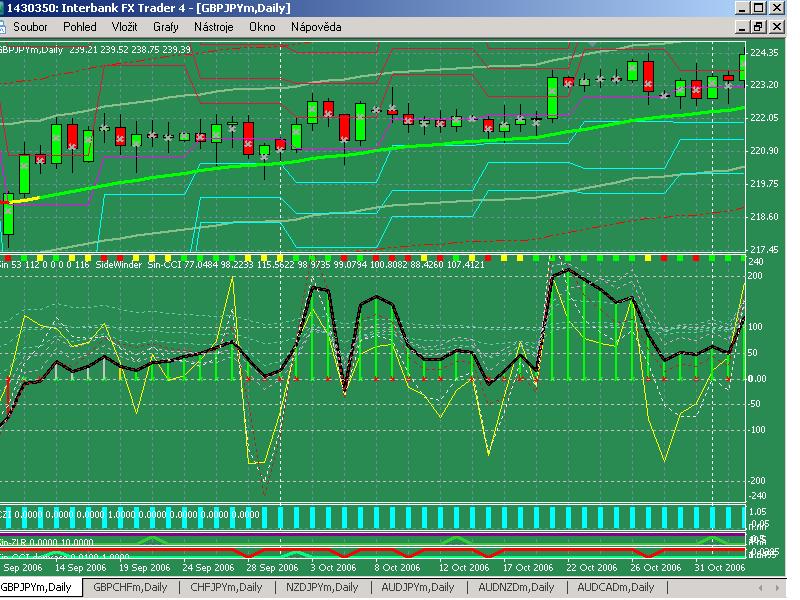Screen dimensions: 800x600
Task: Click the 3 Oct 2006 date label
Action: (x=334, y=567)
